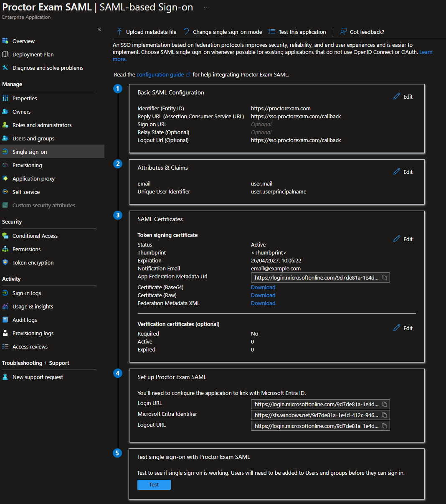Click the Microsoft Entra Identifier field

tap(320, 415)
